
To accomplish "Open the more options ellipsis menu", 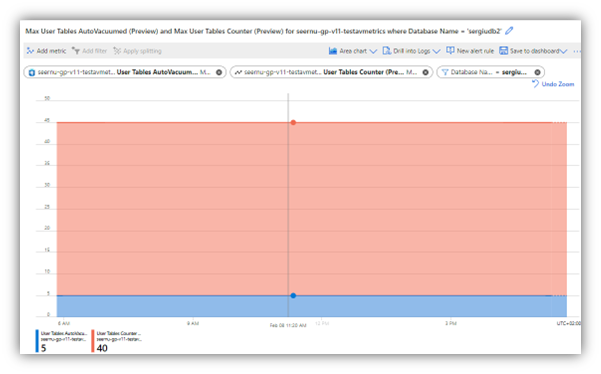I will click(x=576, y=51).
